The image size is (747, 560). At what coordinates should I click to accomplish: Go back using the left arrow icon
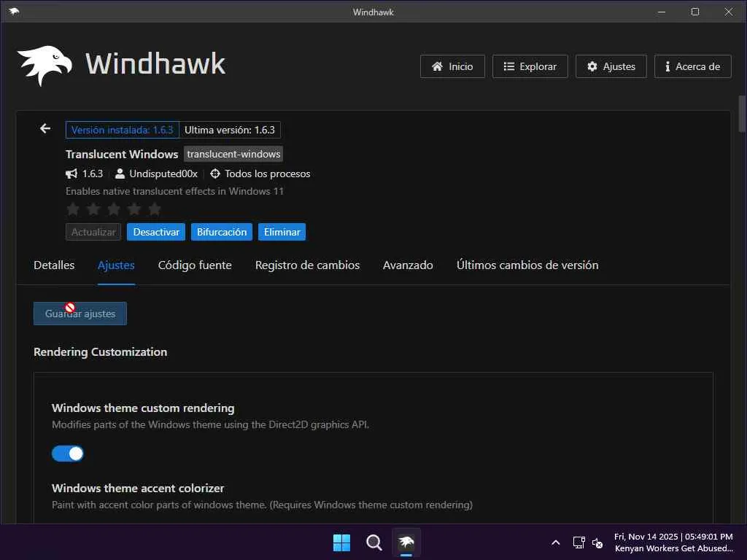point(45,128)
